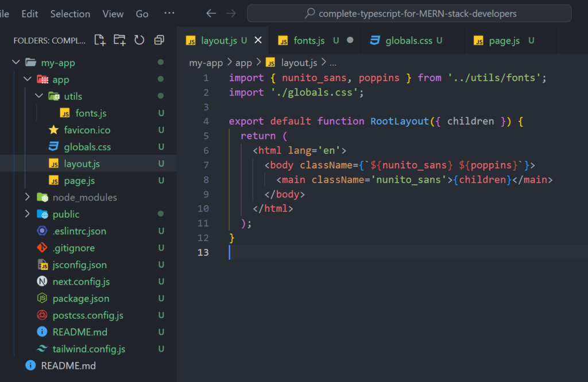Collapse the utils folder

pyautogui.click(x=38, y=97)
